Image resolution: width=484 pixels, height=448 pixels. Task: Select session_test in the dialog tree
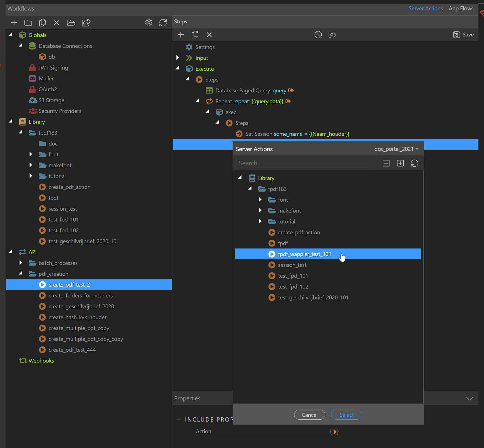[292, 265]
